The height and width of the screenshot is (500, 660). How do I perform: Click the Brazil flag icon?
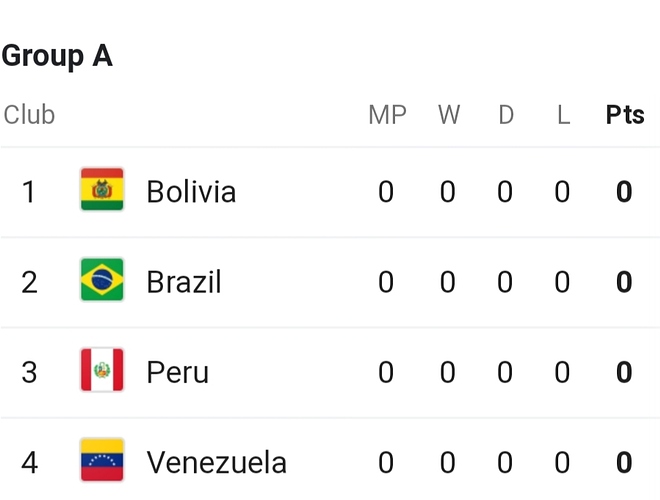(102, 279)
